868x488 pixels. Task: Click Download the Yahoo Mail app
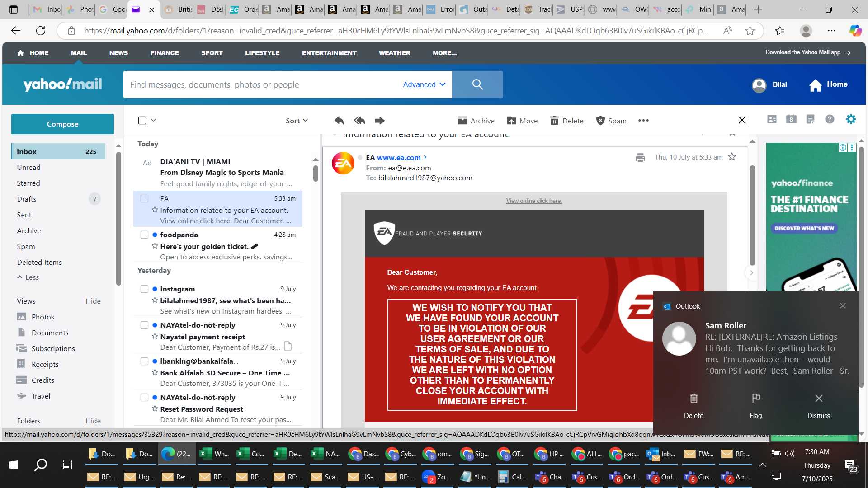pos(808,52)
